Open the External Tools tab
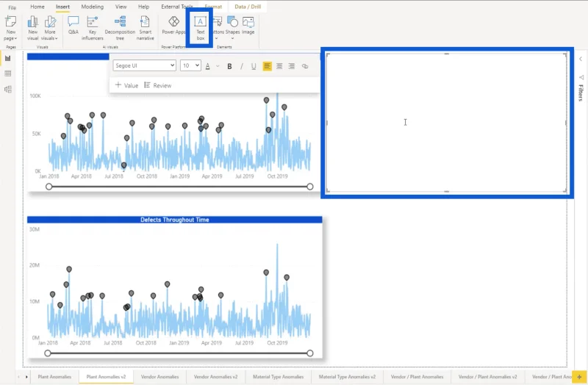This screenshot has height=385, width=588. click(176, 7)
